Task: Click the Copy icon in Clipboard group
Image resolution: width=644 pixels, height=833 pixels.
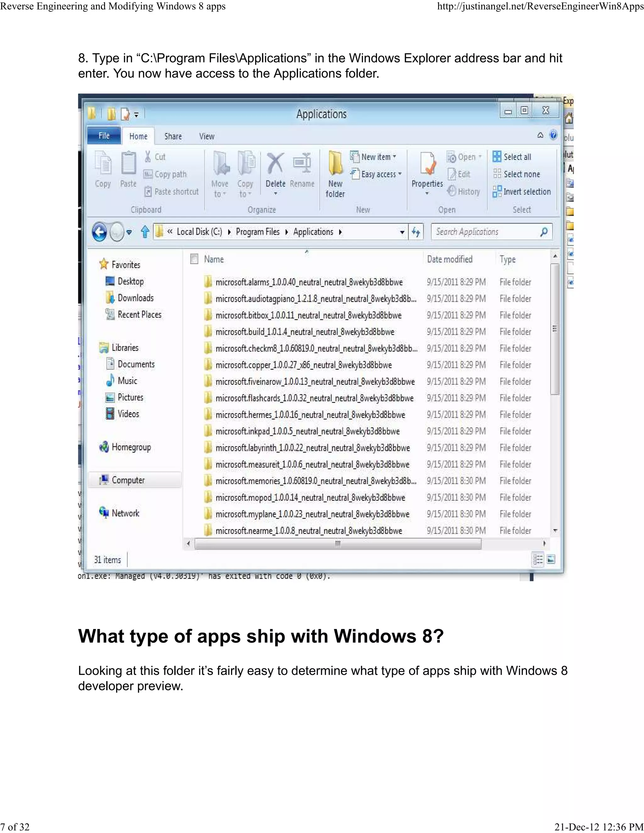Action: pyautogui.click(x=103, y=163)
